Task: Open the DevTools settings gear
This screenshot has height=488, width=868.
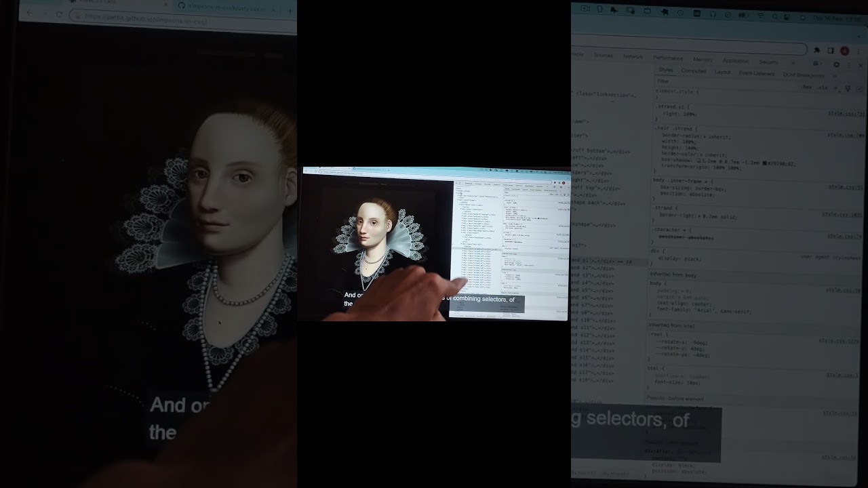Action: (x=836, y=64)
